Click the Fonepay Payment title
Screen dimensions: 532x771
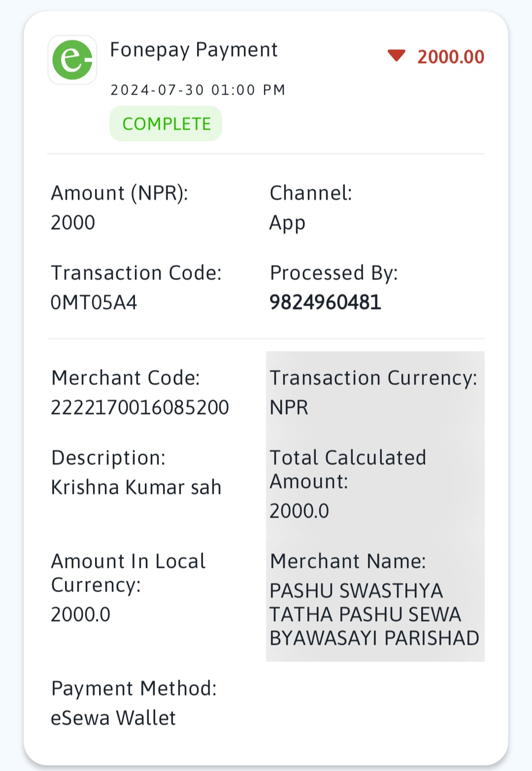[x=194, y=50]
